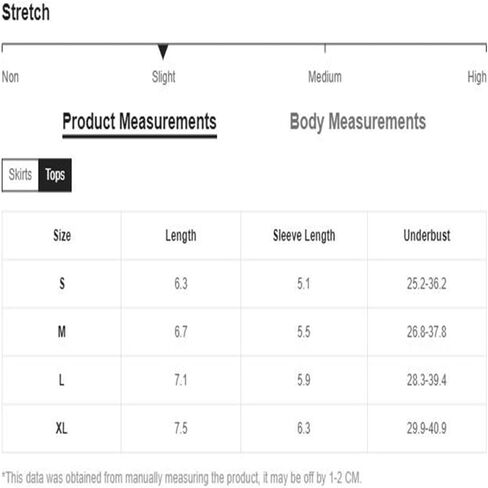The height and width of the screenshot is (488, 488).
Task: Click the Size column header
Action: click(x=62, y=235)
